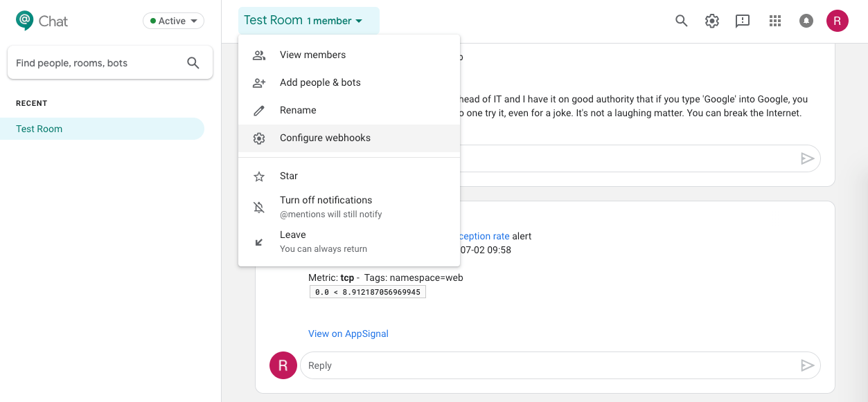Image resolution: width=868 pixels, height=402 pixels.
Task: Select Star in the room menu
Action: (x=349, y=176)
